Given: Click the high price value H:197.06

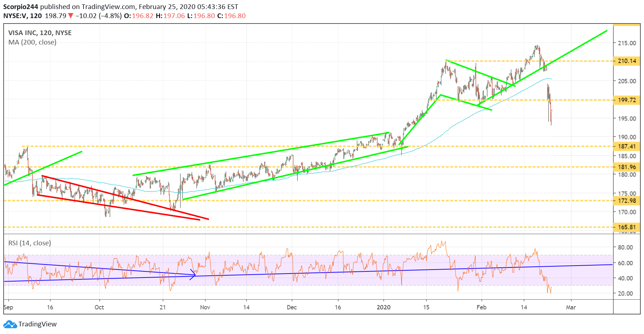Looking at the screenshot, I should pos(170,16).
